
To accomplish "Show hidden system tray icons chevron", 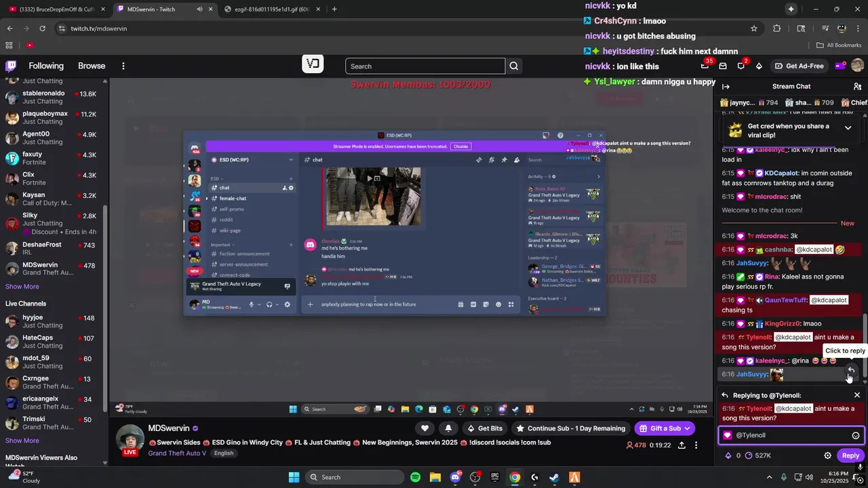I will [x=769, y=477].
